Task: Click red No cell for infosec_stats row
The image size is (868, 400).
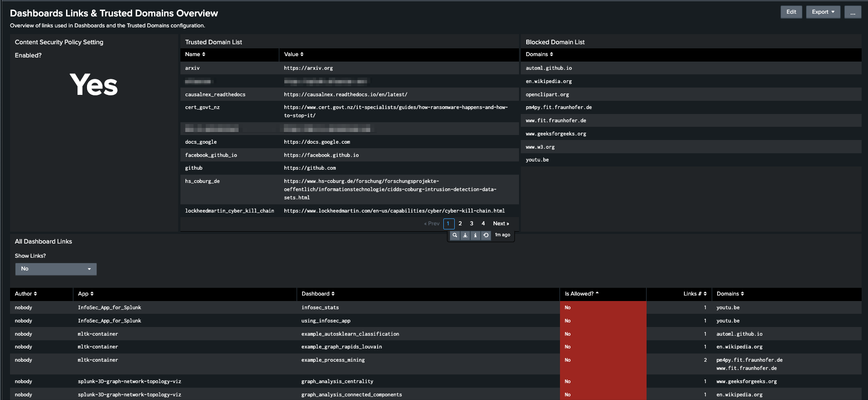Action: (x=603, y=307)
